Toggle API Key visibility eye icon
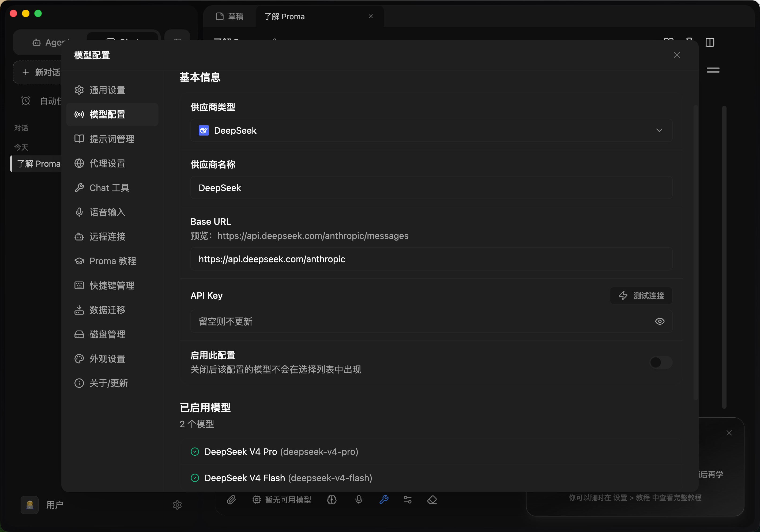Screen dimensions: 760x532 click(660, 321)
